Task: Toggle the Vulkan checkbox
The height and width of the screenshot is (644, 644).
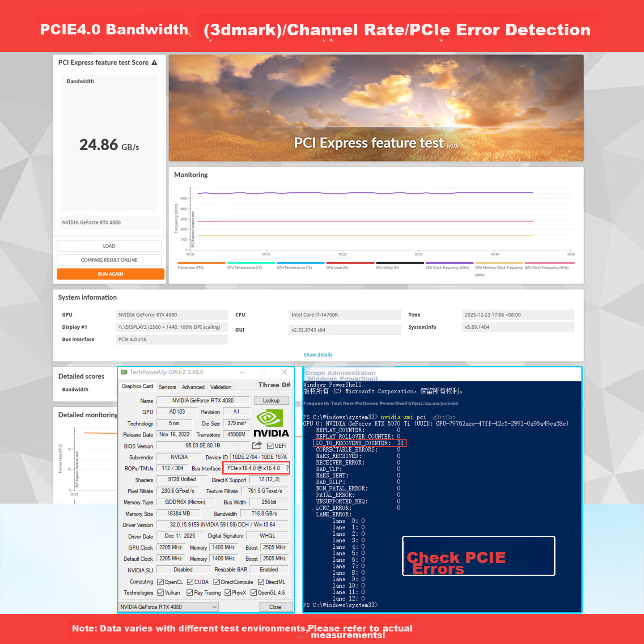Action: (x=161, y=593)
